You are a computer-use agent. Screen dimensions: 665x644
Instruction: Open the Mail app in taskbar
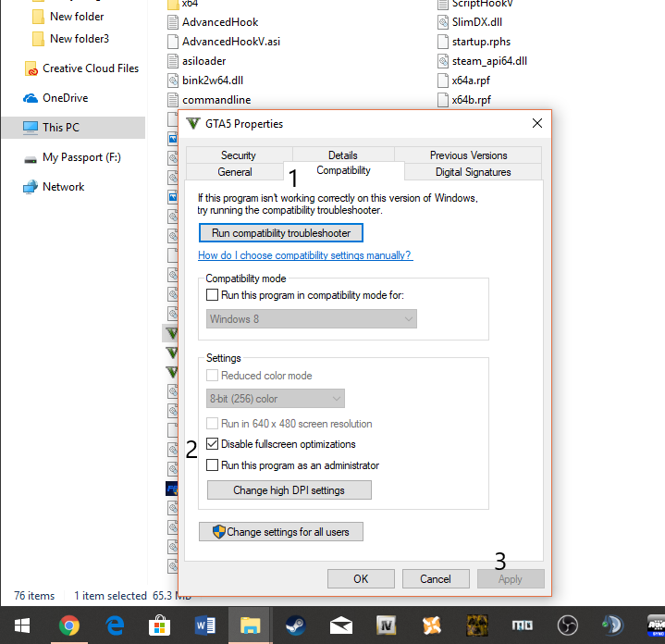[x=341, y=625]
